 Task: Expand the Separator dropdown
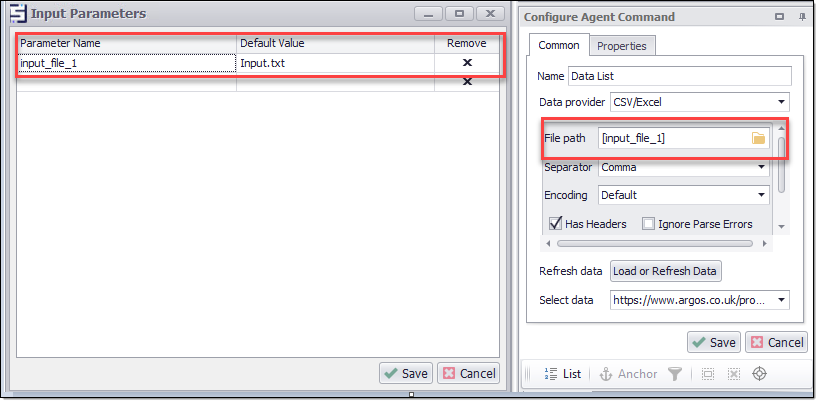tap(761, 167)
